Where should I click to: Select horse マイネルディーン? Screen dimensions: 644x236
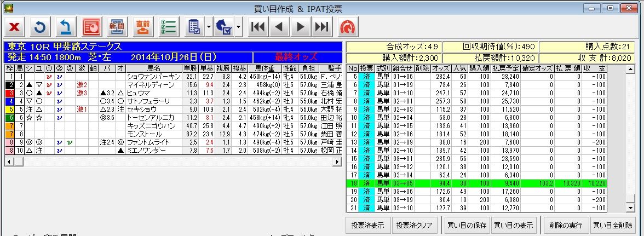(x=153, y=85)
